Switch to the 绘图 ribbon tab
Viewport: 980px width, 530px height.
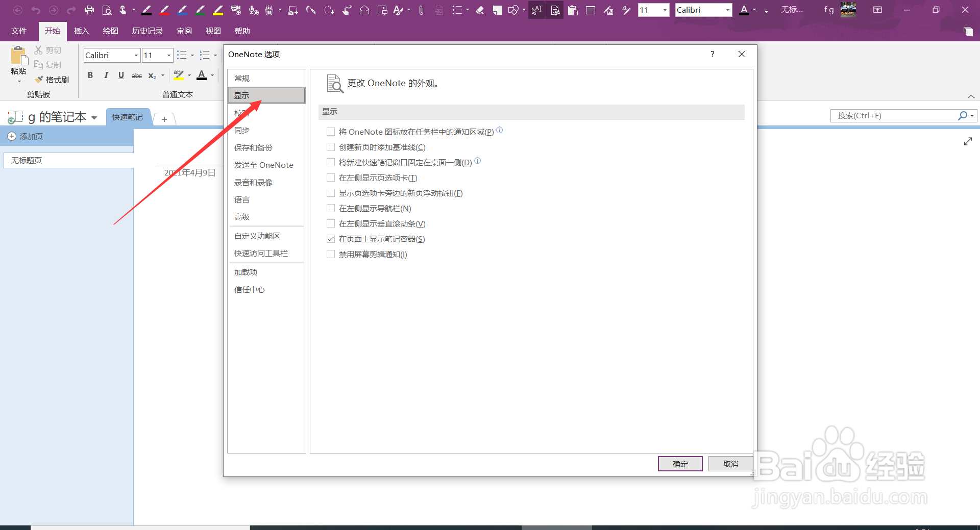110,31
